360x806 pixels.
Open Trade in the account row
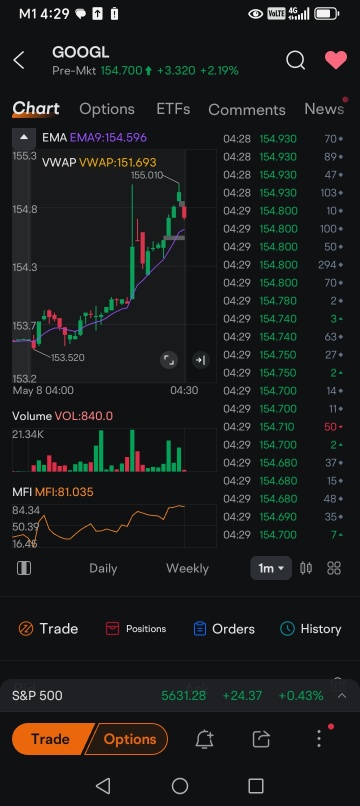[48, 629]
